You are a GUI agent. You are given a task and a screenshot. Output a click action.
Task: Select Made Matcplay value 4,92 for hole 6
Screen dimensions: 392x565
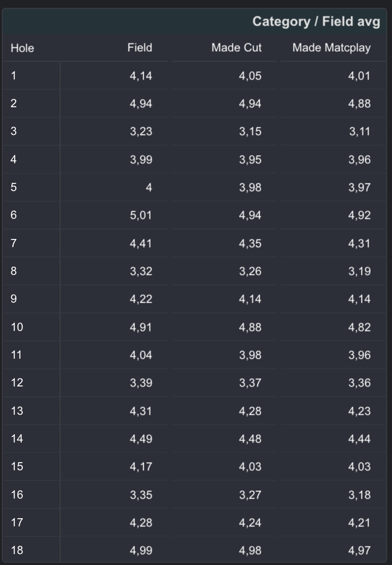point(359,216)
